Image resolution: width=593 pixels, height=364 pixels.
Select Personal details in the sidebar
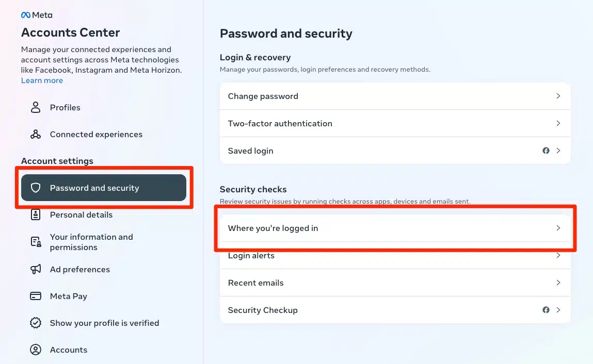81,214
